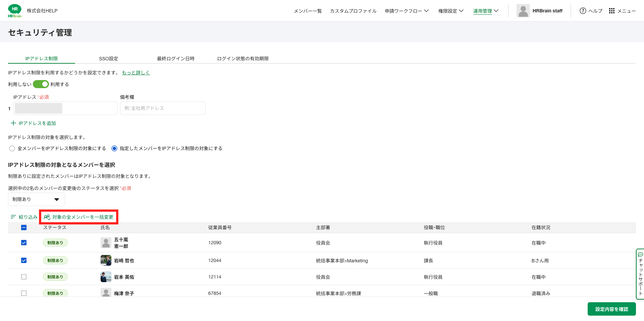Image resolution: width=644 pixels, height=321 pixels.
Task: Click the IP address input field
Action: pyautogui.click(x=65, y=108)
